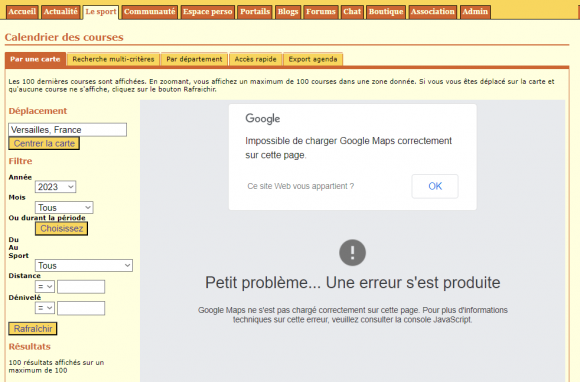Click the Rafraîchir button
This screenshot has height=382, width=580.
pos(33,329)
